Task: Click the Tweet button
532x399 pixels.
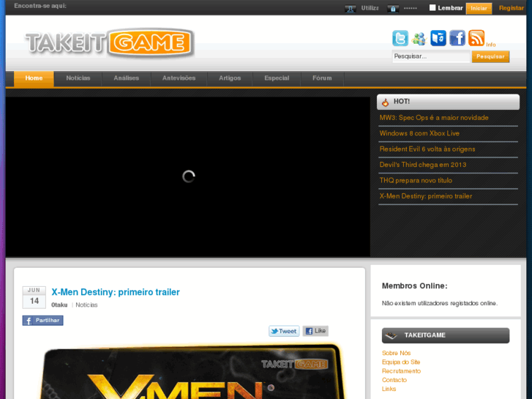Action: [x=284, y=331]
